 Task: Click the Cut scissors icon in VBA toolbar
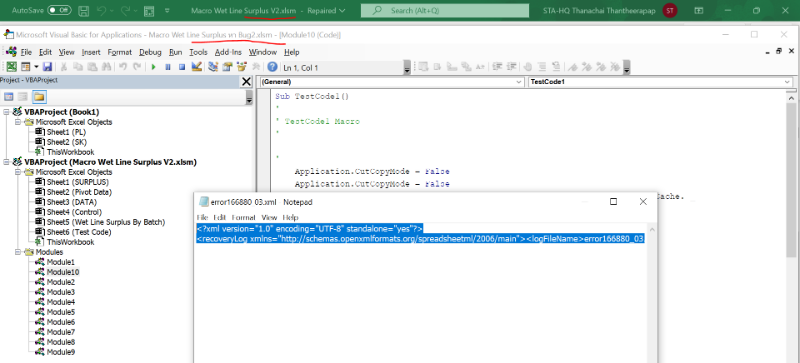click(x=64, y=67)
